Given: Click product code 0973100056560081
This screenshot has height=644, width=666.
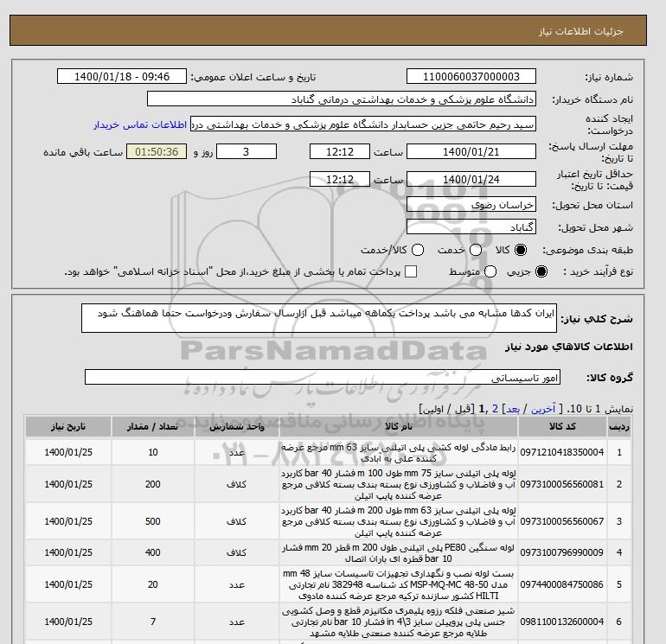Looking at the screenshot, I should click(562, 484).
